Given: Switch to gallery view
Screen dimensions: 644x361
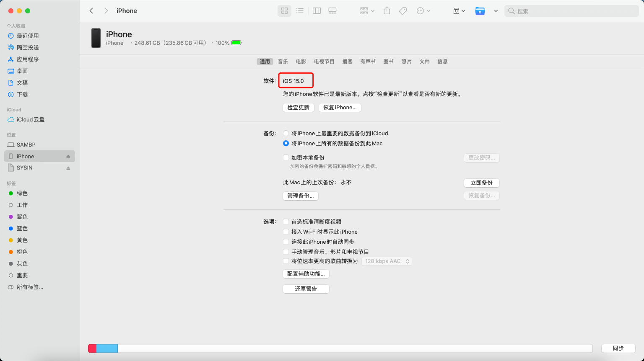Looking at the screenshot, I should pyautogui.click(x=332, y=11).
